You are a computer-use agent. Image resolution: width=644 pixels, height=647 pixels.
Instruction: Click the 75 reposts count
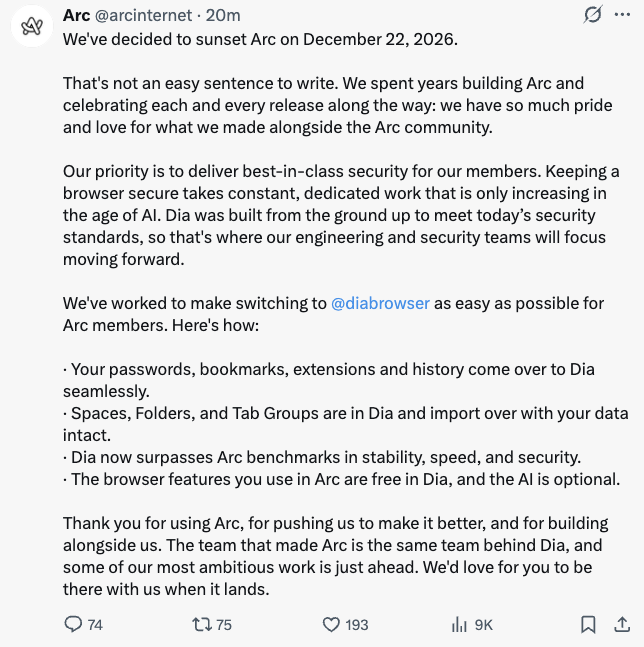click(224, 625)
